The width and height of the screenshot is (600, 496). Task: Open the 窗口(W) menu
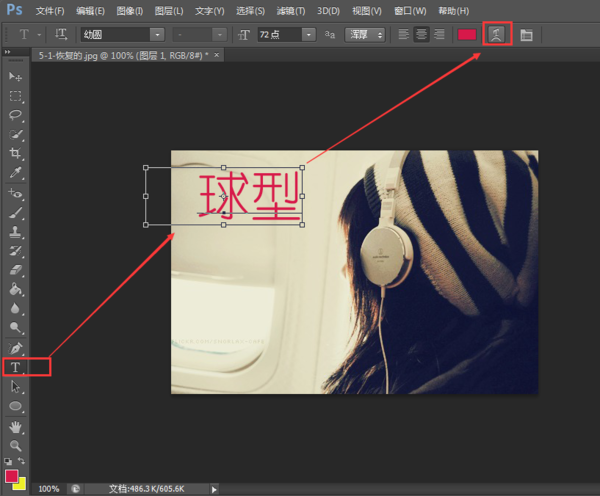coord(410,11)
